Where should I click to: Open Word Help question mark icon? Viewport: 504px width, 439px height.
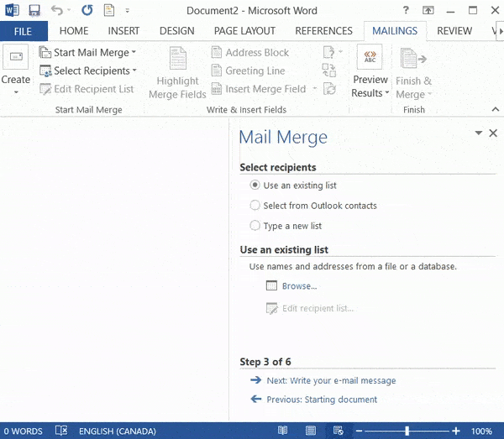[406, 10]
